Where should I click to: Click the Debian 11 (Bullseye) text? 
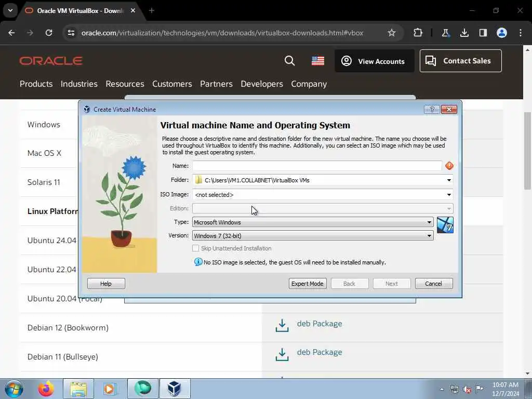pos(63,357)
